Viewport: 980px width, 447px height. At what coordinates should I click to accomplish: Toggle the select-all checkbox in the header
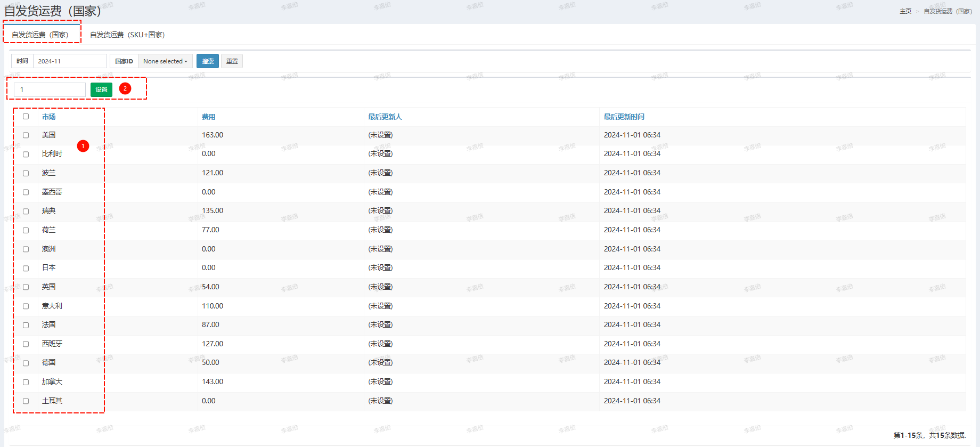(x=26, y=116)
